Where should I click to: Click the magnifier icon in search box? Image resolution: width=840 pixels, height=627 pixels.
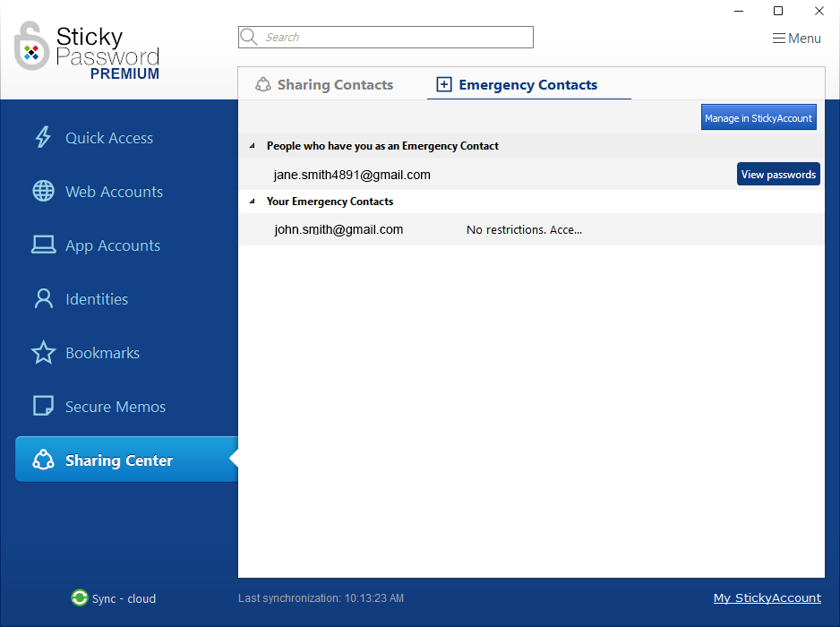[x=250, y=37]
